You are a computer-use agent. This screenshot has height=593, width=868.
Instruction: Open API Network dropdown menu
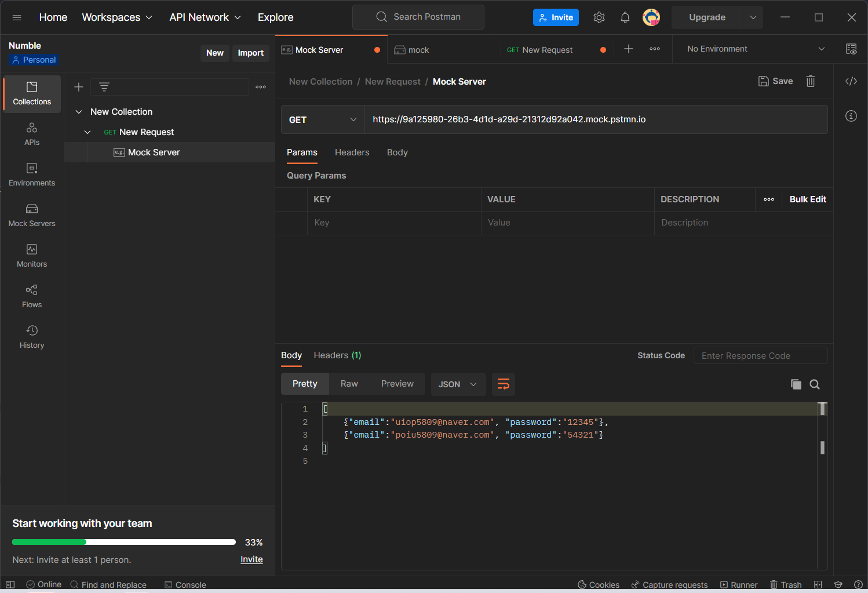205,17
